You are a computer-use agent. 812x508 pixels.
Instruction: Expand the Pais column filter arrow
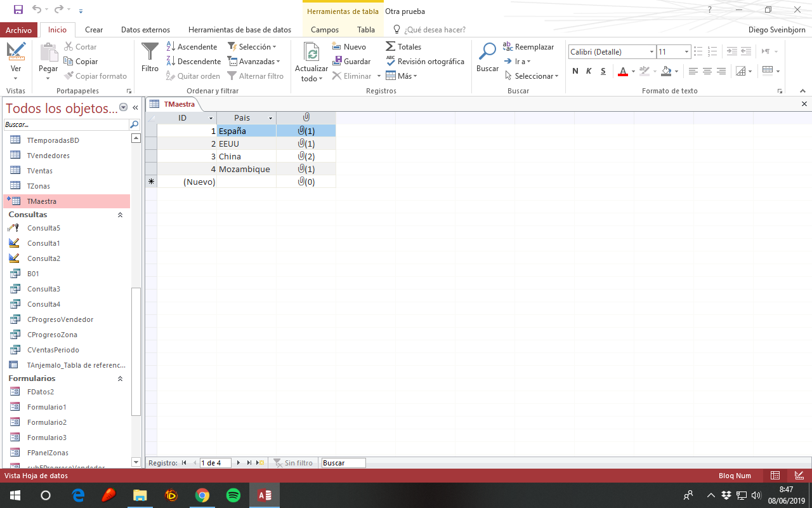[x=270, y=119]
